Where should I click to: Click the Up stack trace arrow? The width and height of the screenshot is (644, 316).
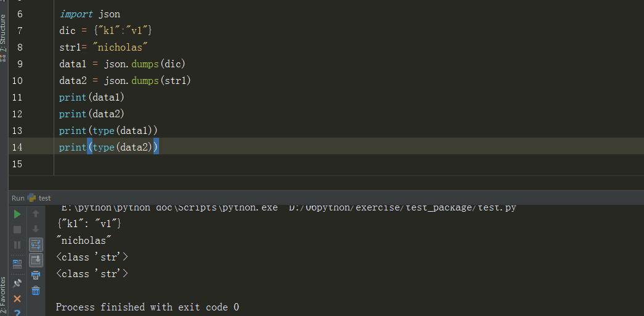36,214
